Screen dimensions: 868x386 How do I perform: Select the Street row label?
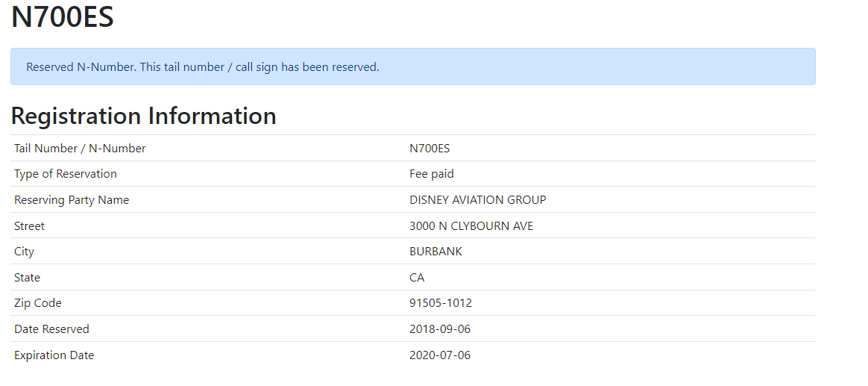pyautogui.click(x=29, y=226)
